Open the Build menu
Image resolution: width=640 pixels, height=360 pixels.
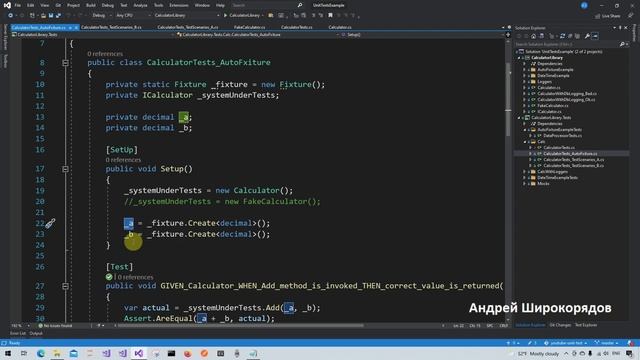pyautogui.click(x=91, y=5)
